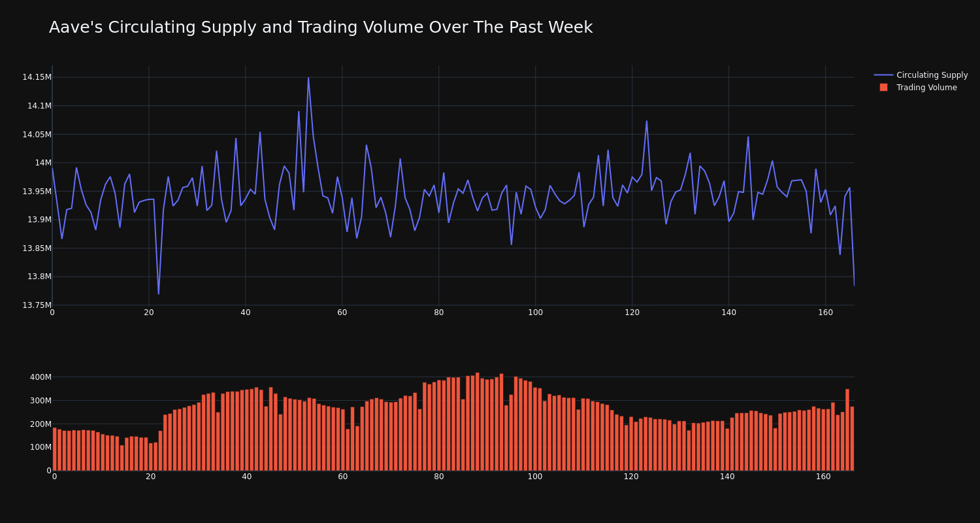The image size is (980, 523).
Task: Click the supply chart x-axis label 160
Action: (826, 312)
